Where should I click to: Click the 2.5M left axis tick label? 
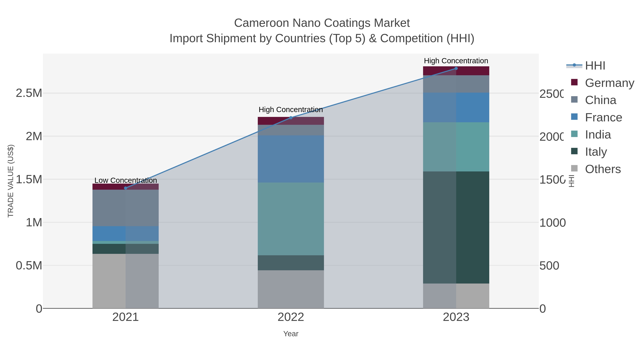(29, 93)
